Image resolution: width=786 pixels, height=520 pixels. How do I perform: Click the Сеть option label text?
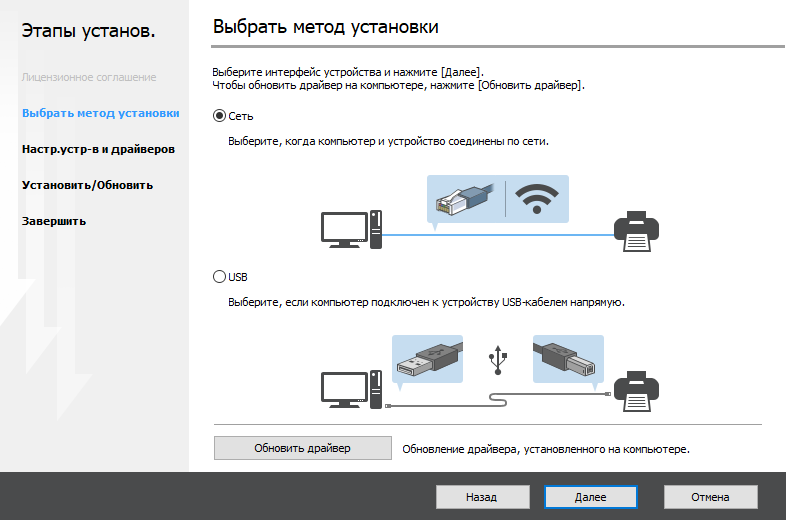[x=241, y=116]
